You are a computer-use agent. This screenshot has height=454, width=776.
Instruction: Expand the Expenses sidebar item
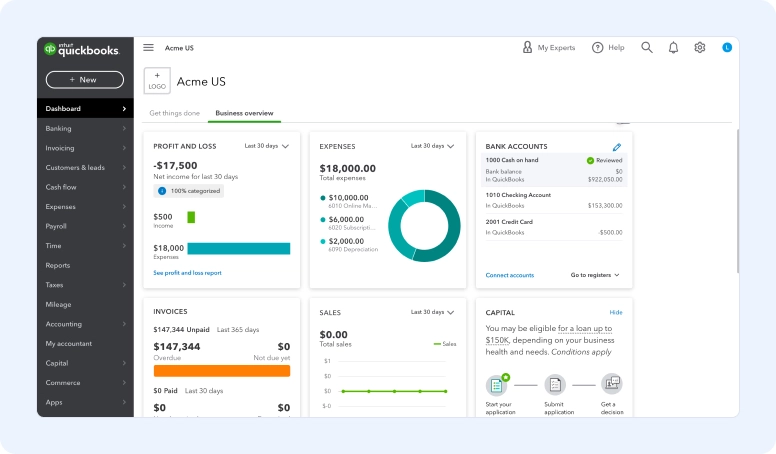pos(85,206)
